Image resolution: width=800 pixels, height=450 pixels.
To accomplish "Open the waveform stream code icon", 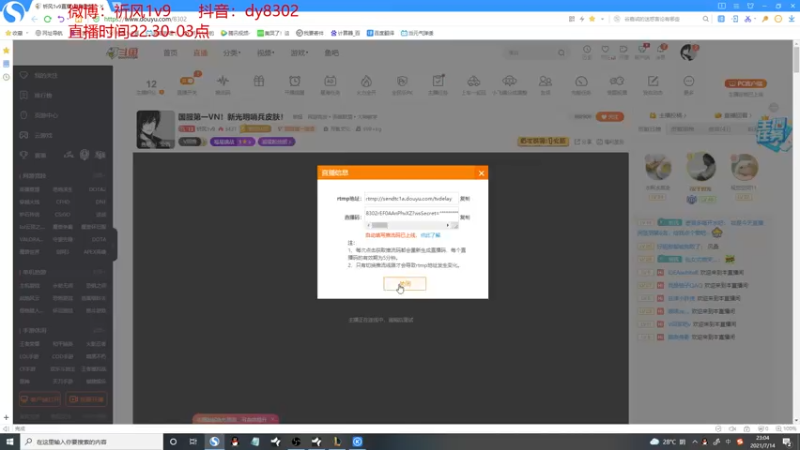I will 223,81.
